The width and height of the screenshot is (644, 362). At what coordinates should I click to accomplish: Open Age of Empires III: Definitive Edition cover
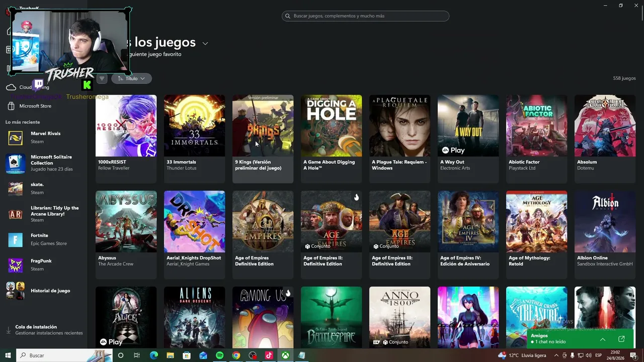point(399,222)
